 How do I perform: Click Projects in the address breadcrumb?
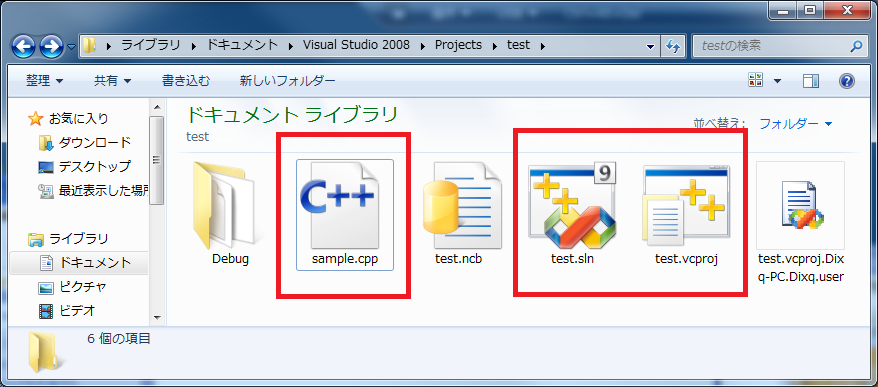coord(458,45)
